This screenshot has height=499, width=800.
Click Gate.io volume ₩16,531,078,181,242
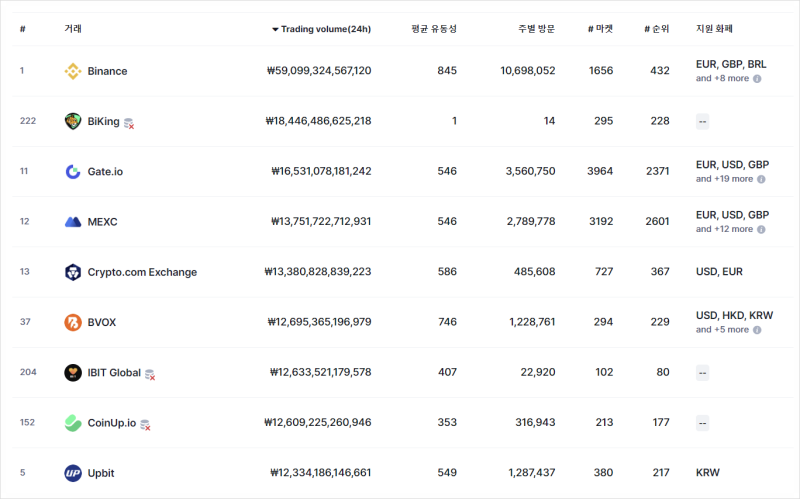tap(321, 171)
